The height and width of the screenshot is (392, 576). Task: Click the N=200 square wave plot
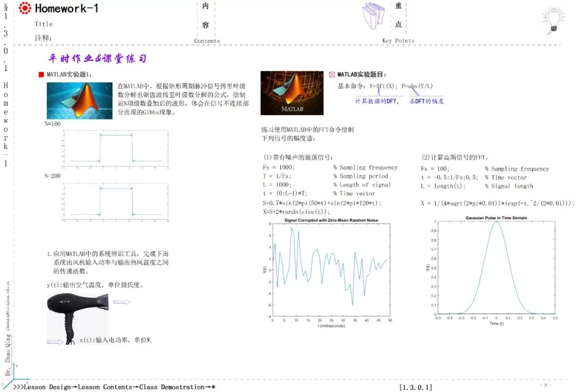[x=115, y=202]
